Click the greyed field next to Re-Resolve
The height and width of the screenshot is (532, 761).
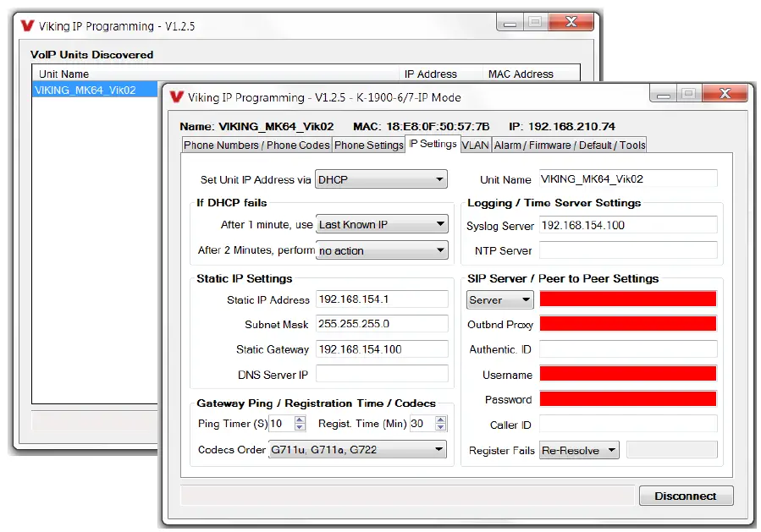(672, 450)
